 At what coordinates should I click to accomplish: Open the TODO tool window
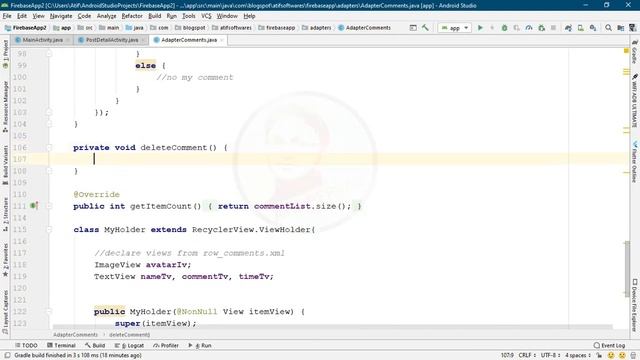point(26,345)
